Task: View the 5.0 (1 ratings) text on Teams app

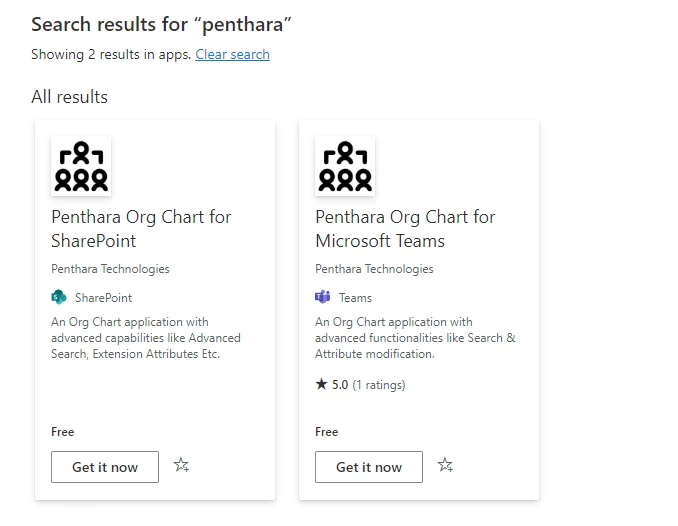Action: [x=368, y=385]
